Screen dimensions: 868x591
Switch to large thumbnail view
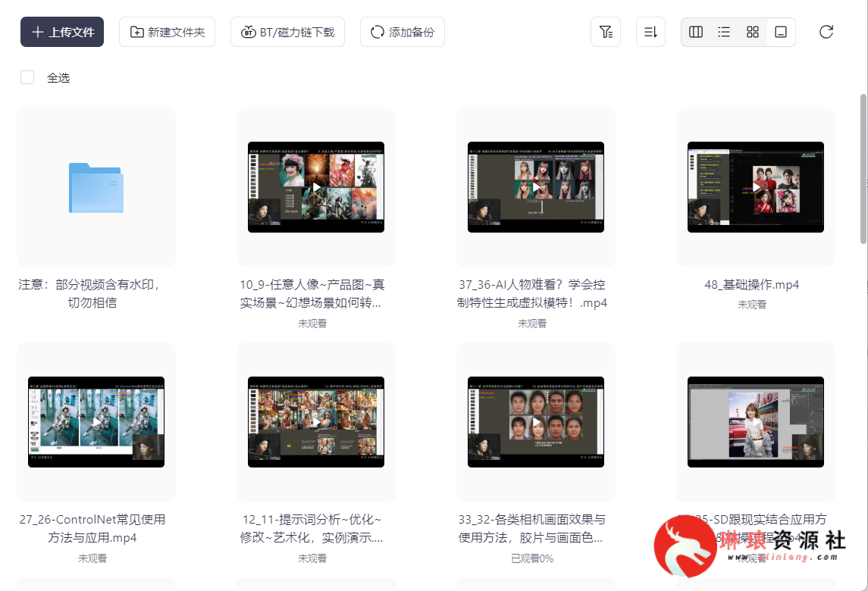(781, 32)
